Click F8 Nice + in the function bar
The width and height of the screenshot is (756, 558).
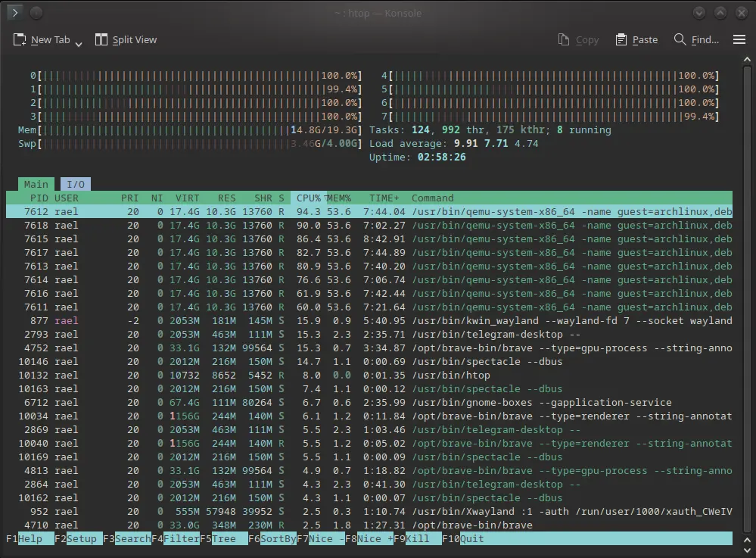369,539
